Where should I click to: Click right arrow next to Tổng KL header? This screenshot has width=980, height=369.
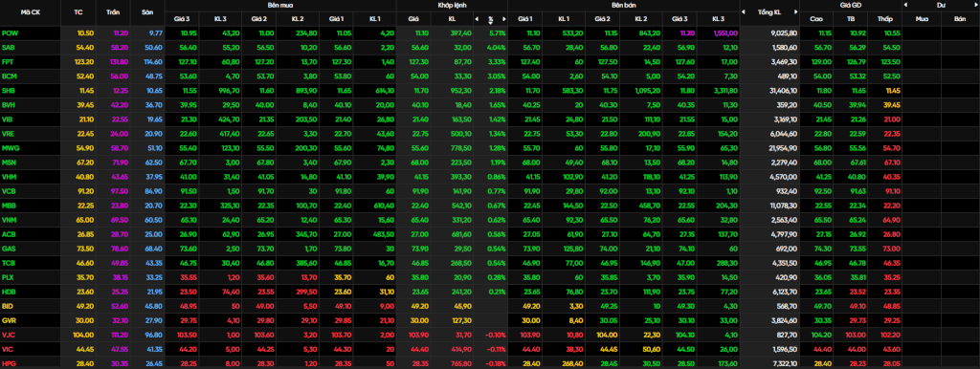click(795, 11)
